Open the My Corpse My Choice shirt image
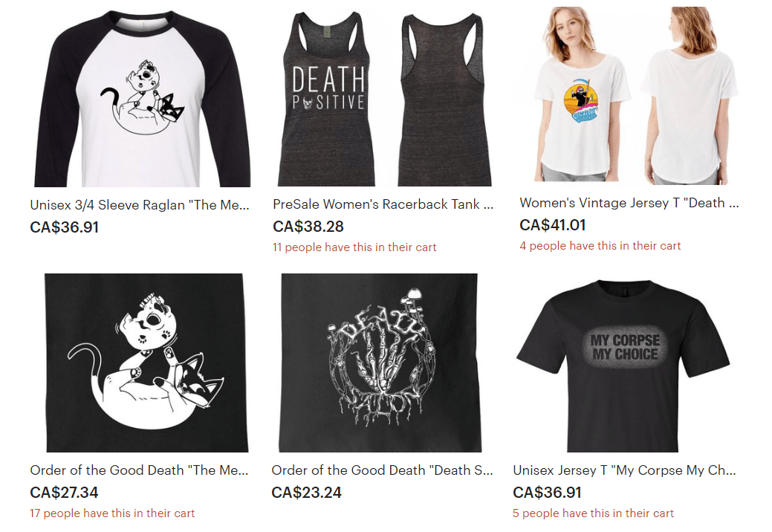The width and height of the screenshot is (772, 532). 623,365
